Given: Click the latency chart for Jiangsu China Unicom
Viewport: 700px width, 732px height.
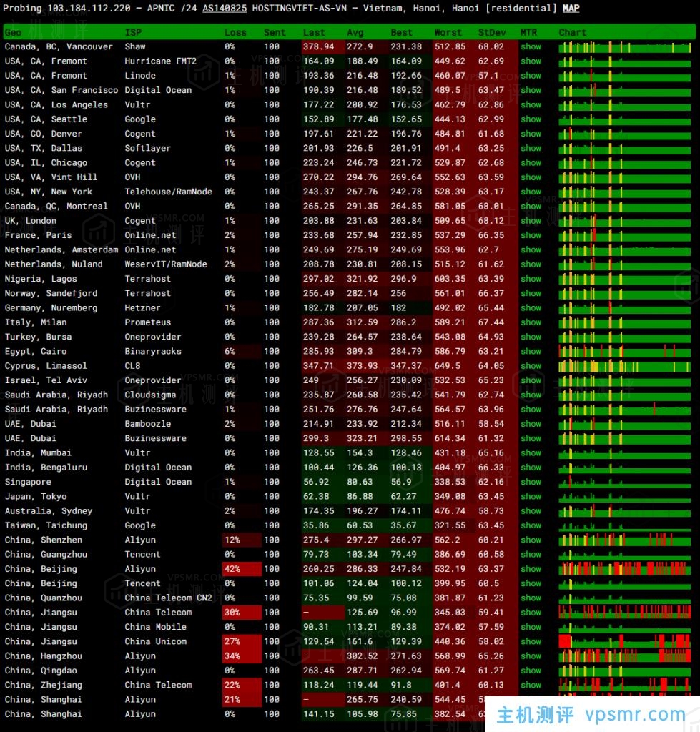Looking at the screenshot, I should (625, 641).
